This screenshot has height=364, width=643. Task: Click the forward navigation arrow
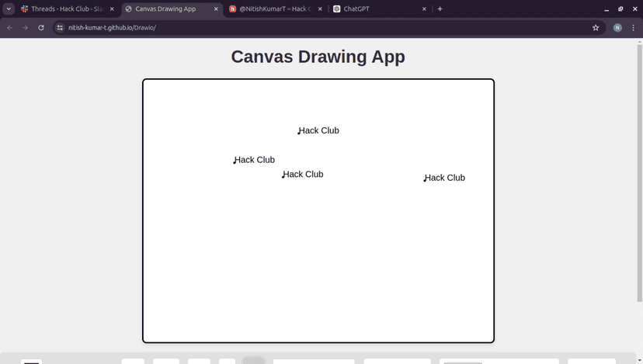(x=26, y=27)
